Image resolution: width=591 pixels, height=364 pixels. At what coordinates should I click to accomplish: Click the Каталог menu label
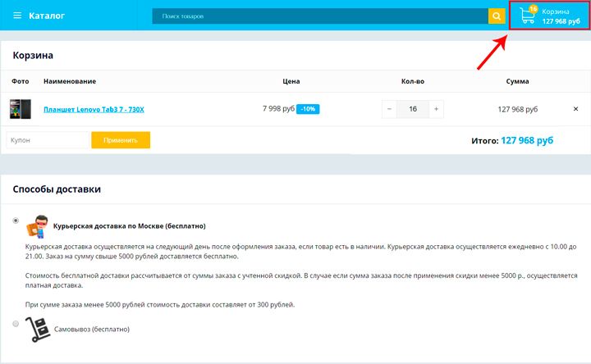pos(47,16)
